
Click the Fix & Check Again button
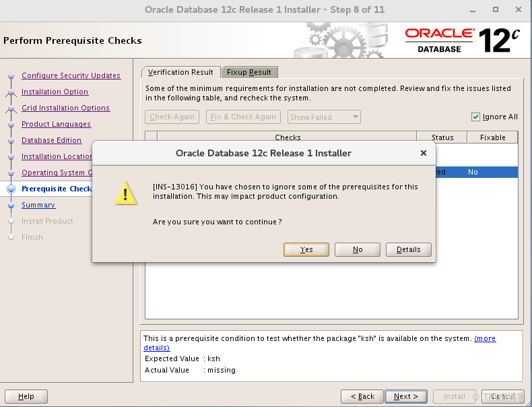(243, 117)
